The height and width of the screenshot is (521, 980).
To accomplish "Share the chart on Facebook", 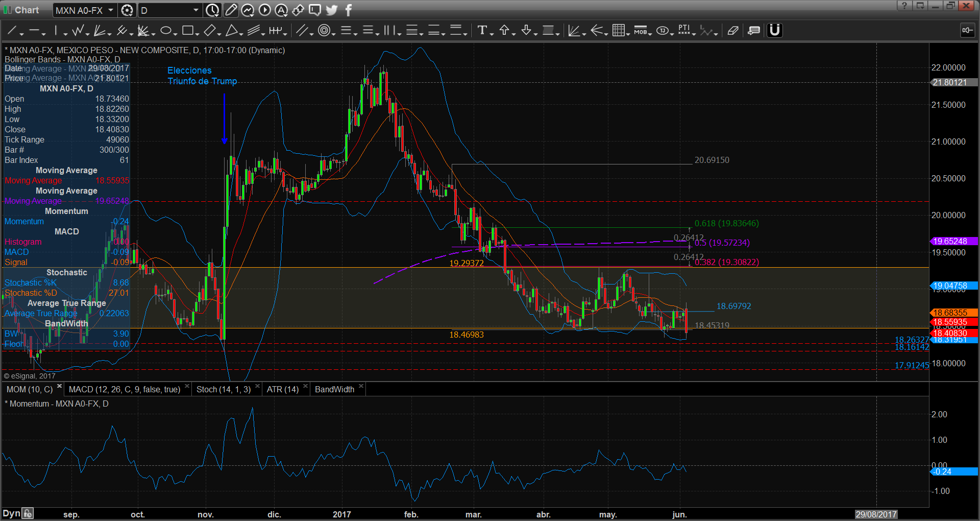I will point(349,10).
